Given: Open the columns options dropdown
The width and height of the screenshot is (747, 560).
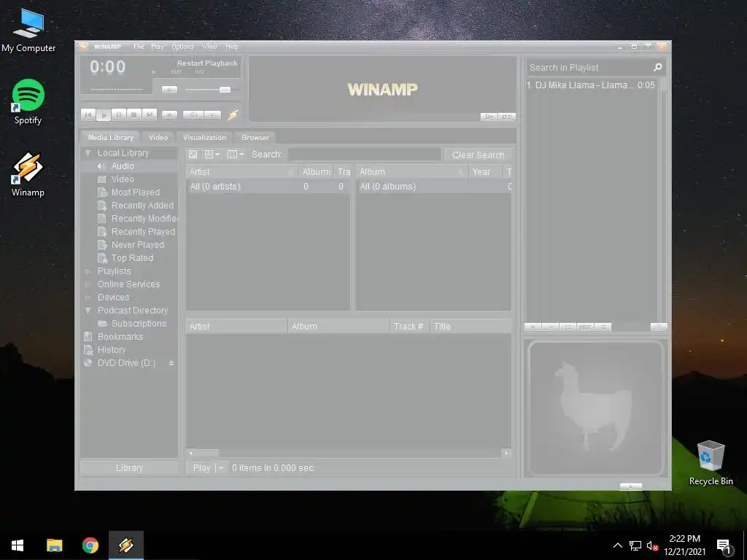Looking at the screenshot, I should (x=236, y=155).
